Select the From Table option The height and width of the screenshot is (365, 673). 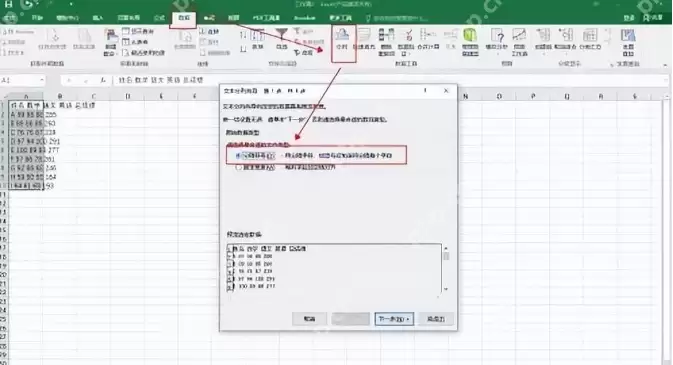pos(135,42)
